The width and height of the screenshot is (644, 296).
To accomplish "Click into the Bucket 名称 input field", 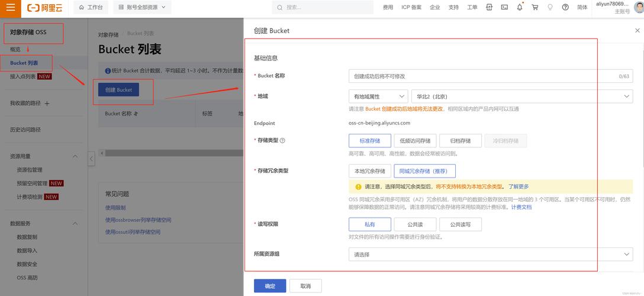I will pos(482,76).
